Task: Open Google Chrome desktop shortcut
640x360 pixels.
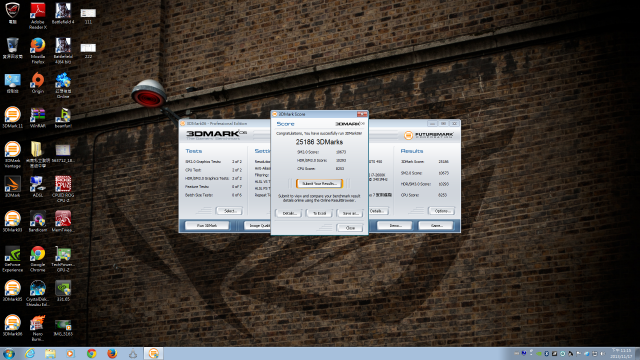Action: tap(38, 258)
